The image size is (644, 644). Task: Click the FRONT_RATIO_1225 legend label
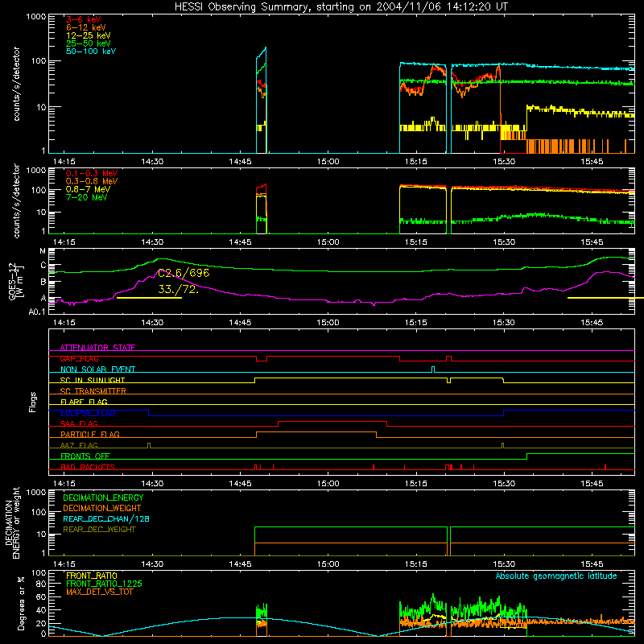coord(105,584)
